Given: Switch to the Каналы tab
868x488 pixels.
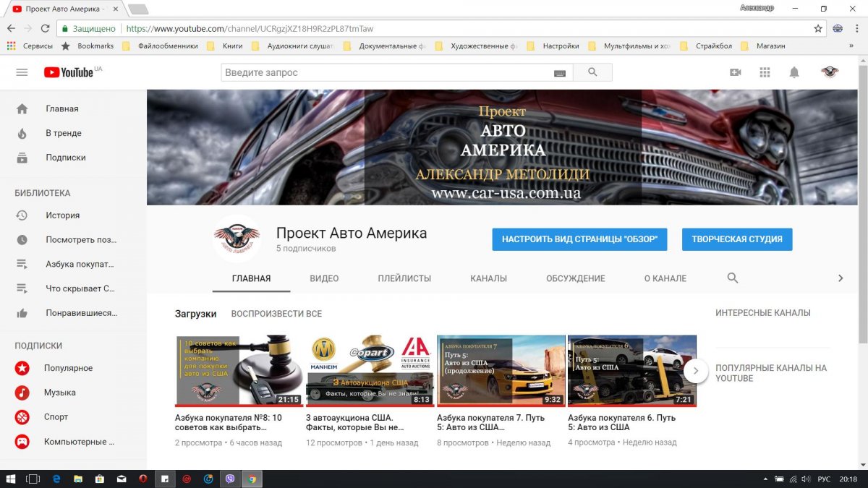Looking at the screenshot, I should point(488,278).
